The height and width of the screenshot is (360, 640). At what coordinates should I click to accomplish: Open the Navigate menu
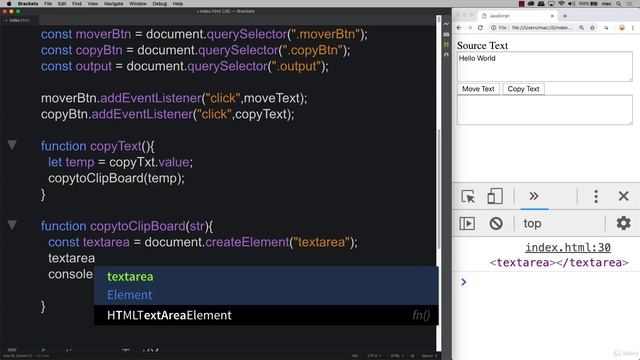(x=113, y=4)
